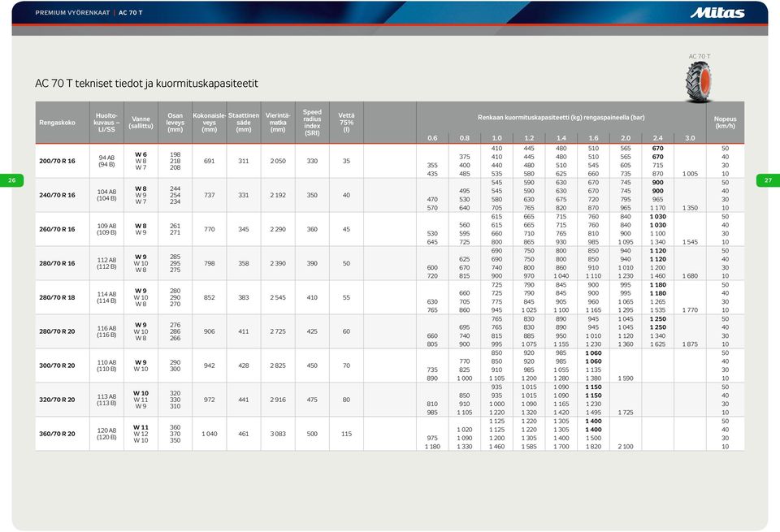780x532 pixels.
Task: Click the 2.4 bar pressure header
Action: tap(657, 138)
